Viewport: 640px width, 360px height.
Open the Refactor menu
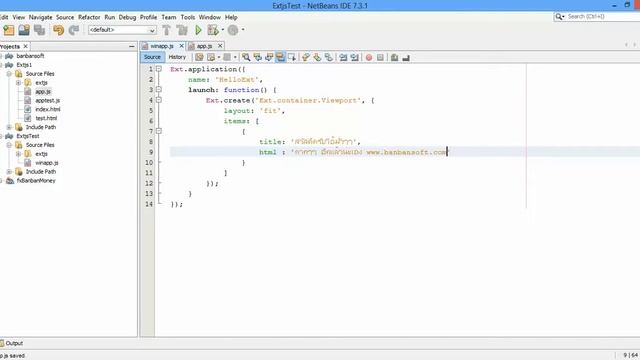(89, 17)
